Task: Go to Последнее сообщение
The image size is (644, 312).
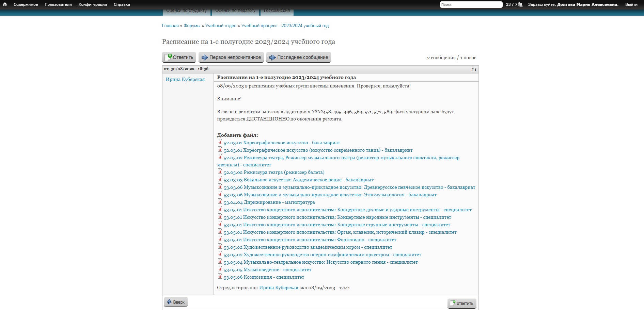Action: tap(299, 58)
